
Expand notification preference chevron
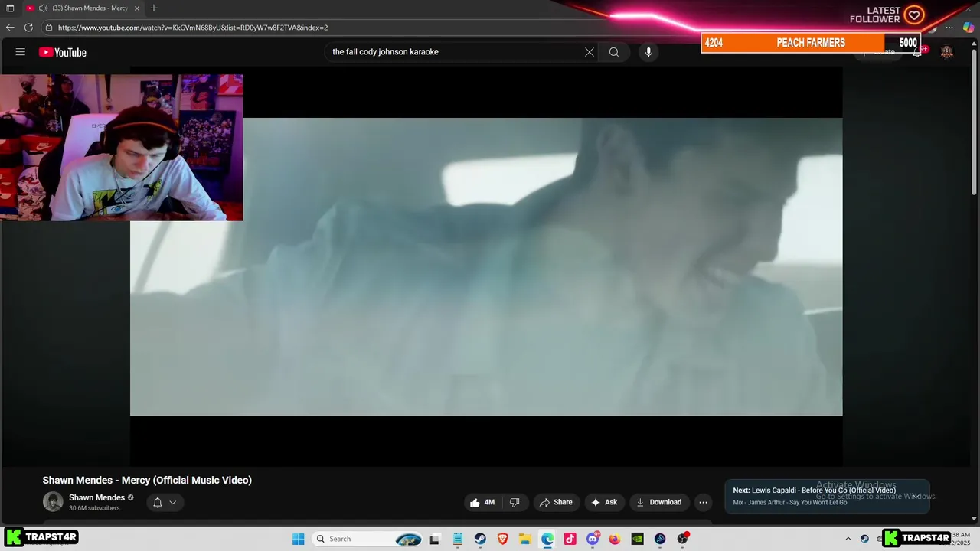pos(173,503)
